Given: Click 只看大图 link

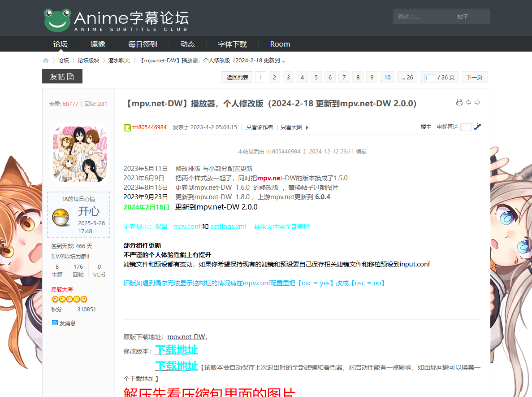Looking at the screenshot, I should coord(291,127).
